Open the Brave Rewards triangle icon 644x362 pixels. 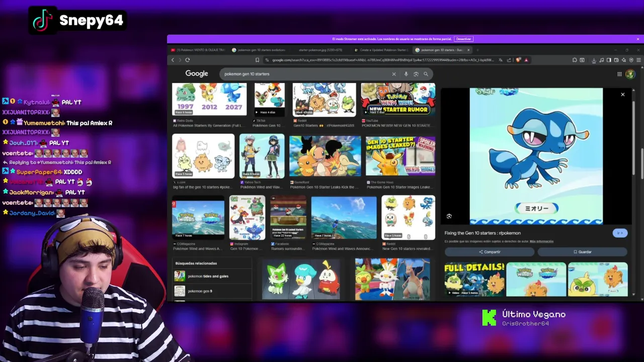click(526, 60)
